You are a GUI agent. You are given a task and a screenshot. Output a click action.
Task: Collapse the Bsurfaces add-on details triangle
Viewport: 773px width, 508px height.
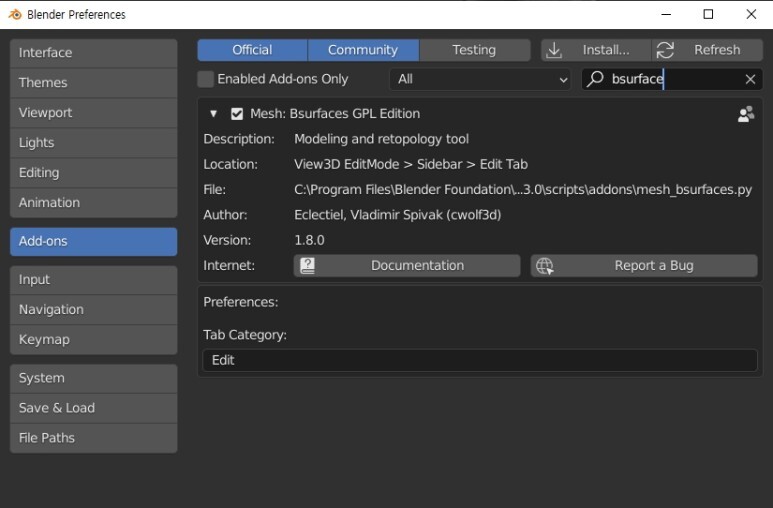click(213, 114)
